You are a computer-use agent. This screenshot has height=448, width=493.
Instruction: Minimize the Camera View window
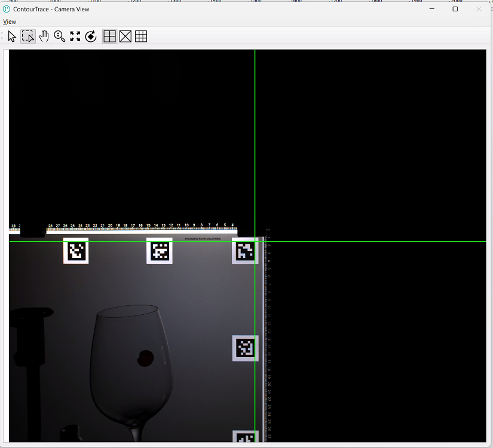(431, 9)
